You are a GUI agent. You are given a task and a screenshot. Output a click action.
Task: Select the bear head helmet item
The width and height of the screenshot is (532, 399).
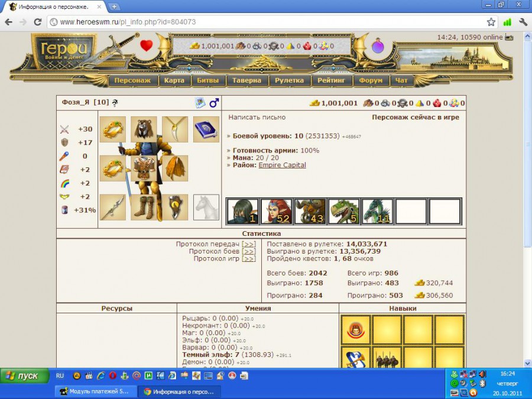pos(144,129)
